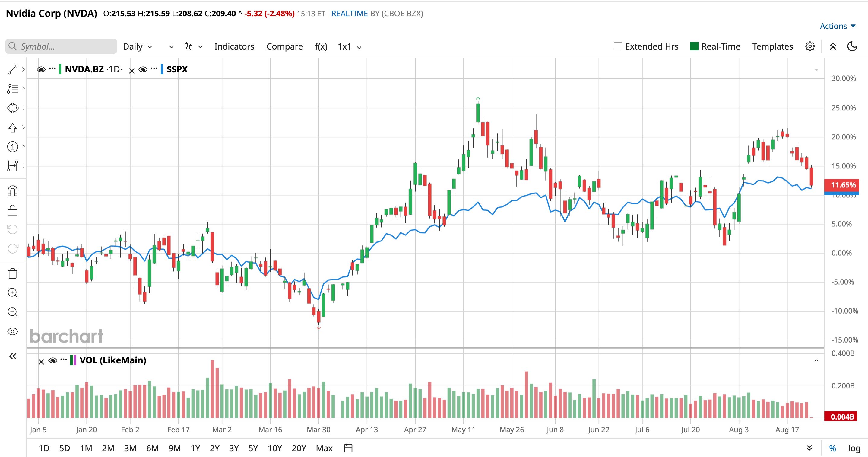Zoom out of the chart
The width and height of the screenshot is (868, 457).
pyautogui.click(x=12, y=312)
